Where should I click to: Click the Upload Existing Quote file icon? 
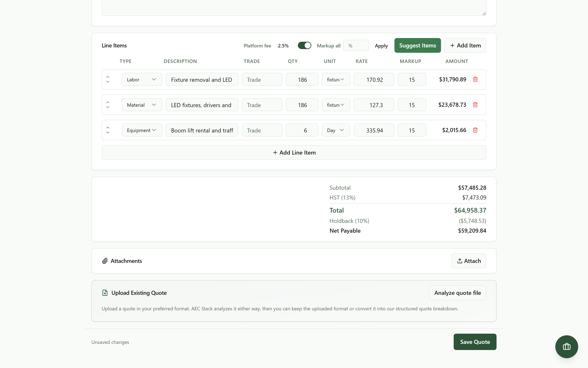click(105, 293)
